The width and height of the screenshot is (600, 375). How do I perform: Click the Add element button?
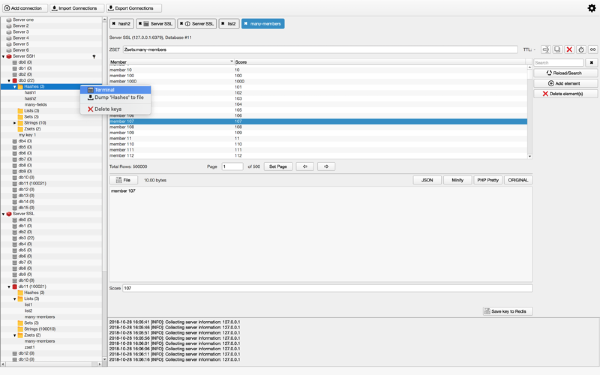pos(566,83)
